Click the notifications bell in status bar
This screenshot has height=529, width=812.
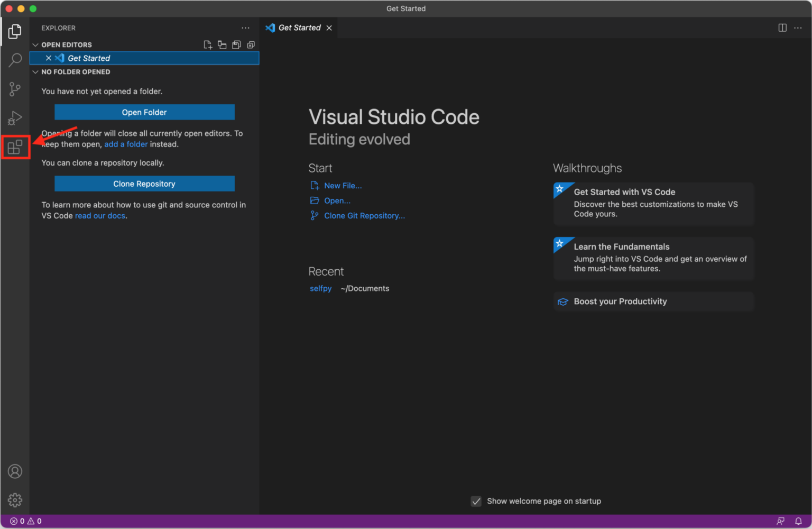tap(799, 521)
